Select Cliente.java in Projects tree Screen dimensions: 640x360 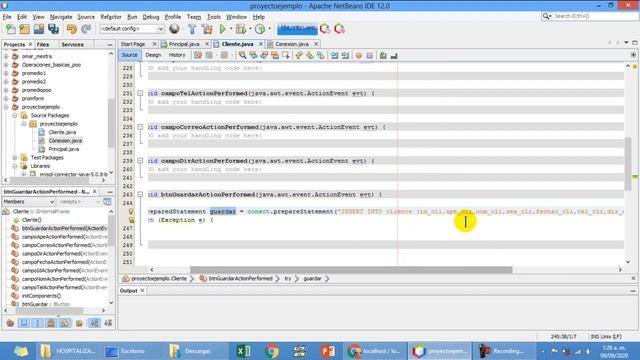point(62,132)
